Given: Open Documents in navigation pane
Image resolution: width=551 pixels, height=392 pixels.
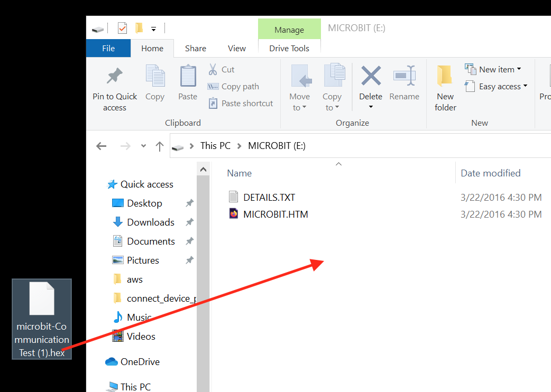Looking at the screenshot, I should [x=151, y=241].
